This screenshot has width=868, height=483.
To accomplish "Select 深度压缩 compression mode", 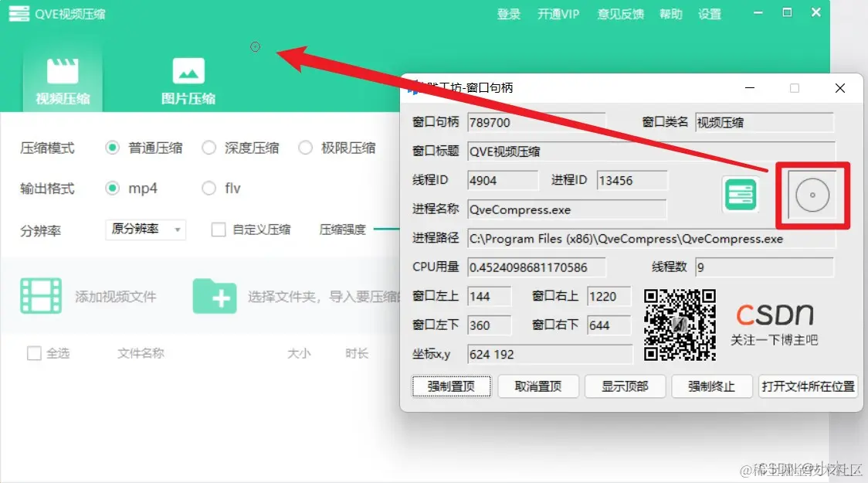I will pos(209,148).
